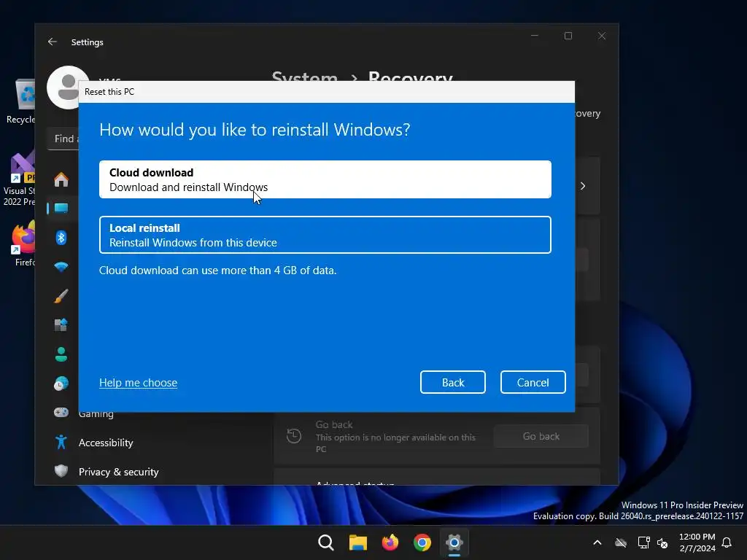Open the Help me choose link
Viewport: 747px width, 560px height.
138,382
